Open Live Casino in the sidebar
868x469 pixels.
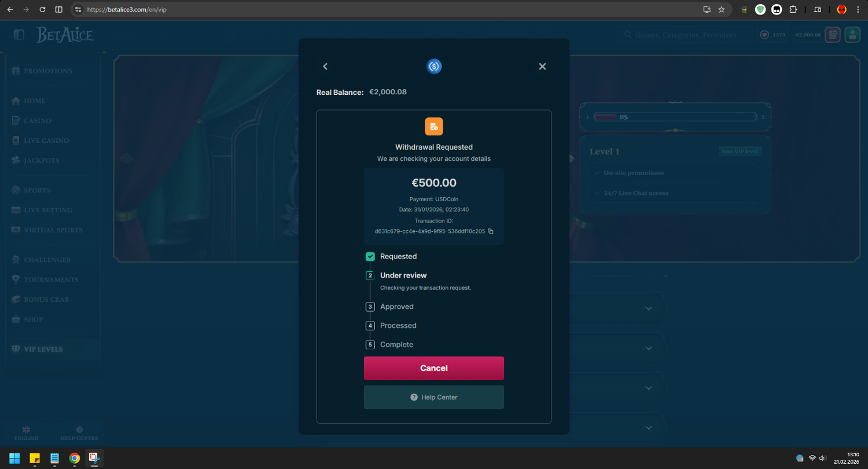tap(46, 141)
